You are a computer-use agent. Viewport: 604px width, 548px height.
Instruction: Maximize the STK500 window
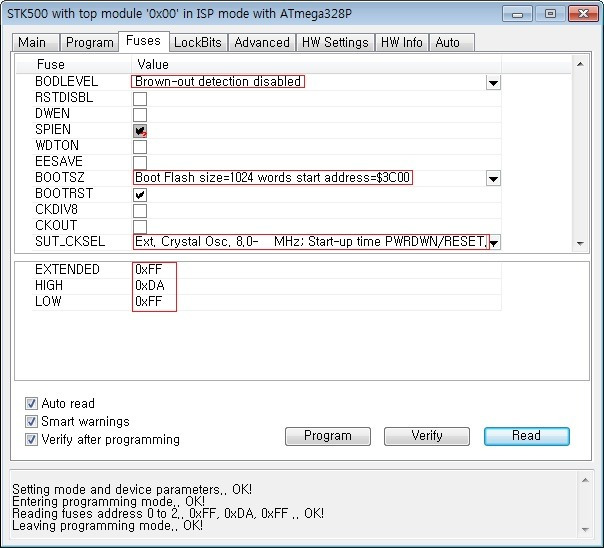pyautogui.click(x=550, y=14)
